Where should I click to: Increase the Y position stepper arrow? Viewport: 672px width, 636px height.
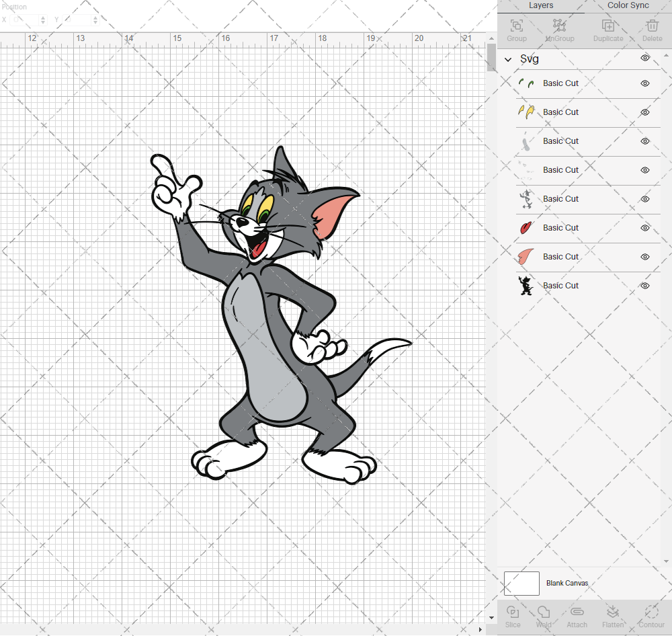pyautogui.click(x=95, y=17)
